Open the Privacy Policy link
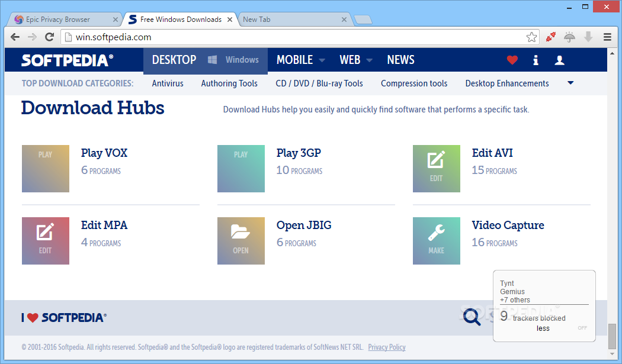The height and width of the screenshot is (364, 622). (387, 347)
